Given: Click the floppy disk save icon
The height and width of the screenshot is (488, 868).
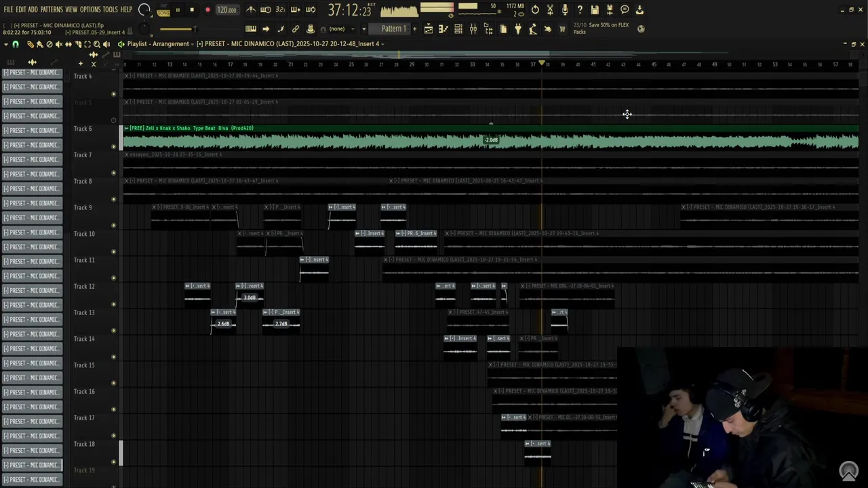Looking at the screenshot, I should coord(595,9).
